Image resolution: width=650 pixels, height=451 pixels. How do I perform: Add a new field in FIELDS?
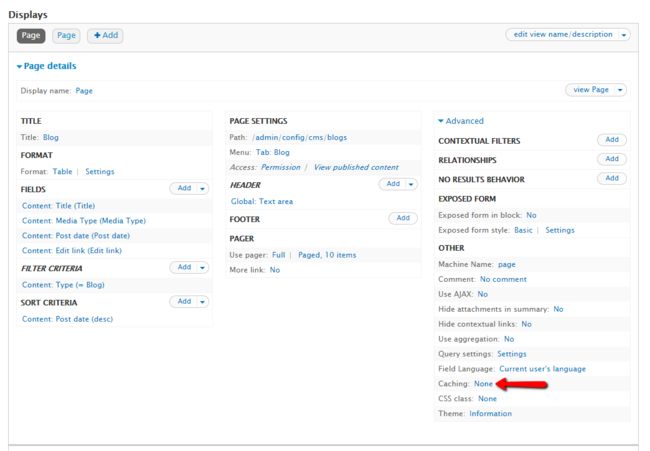pos(184,188)
